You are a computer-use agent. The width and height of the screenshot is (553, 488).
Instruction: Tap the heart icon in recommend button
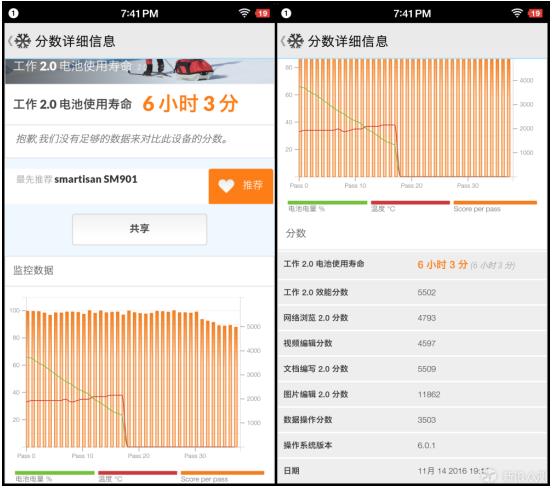coord(226,185)
